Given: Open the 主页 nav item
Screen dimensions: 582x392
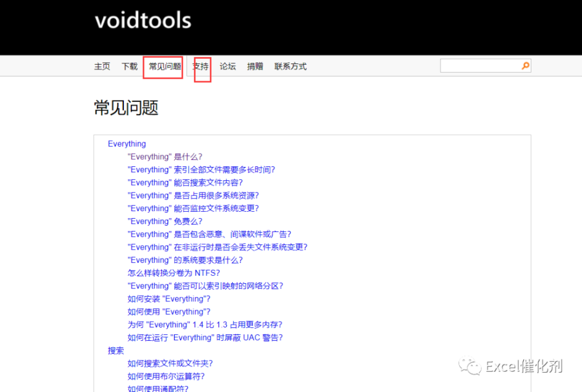Looking at the screenshot, I should 102,66.
